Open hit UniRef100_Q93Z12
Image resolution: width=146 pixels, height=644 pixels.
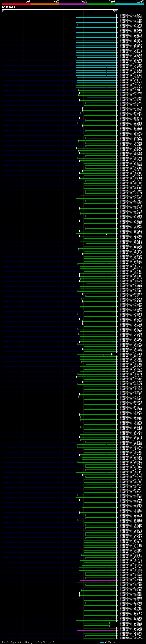pyautogui.click(x=131, y=77)
